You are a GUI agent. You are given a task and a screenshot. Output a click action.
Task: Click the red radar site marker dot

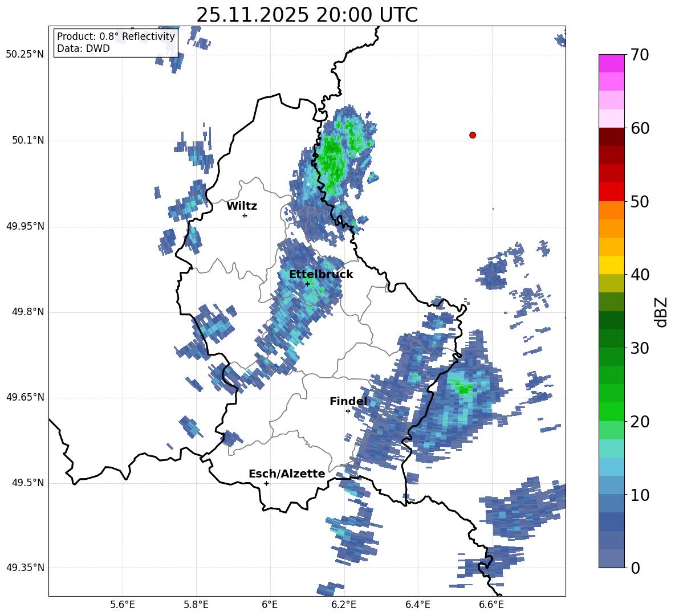[x=473, y=135]
